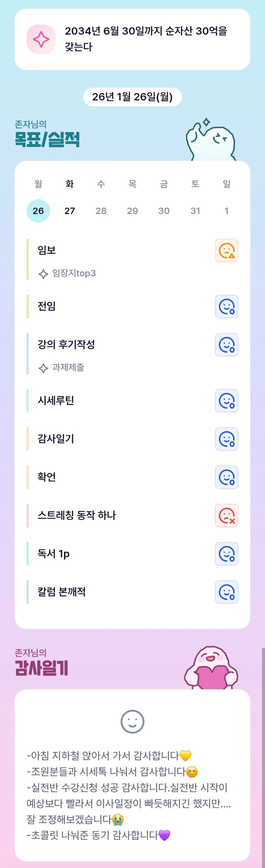This screenshot has height=868, width=265.
Task: Select Tuesday the 27th in week calendar
Action: pyautogui.click(x=70, y=211)
